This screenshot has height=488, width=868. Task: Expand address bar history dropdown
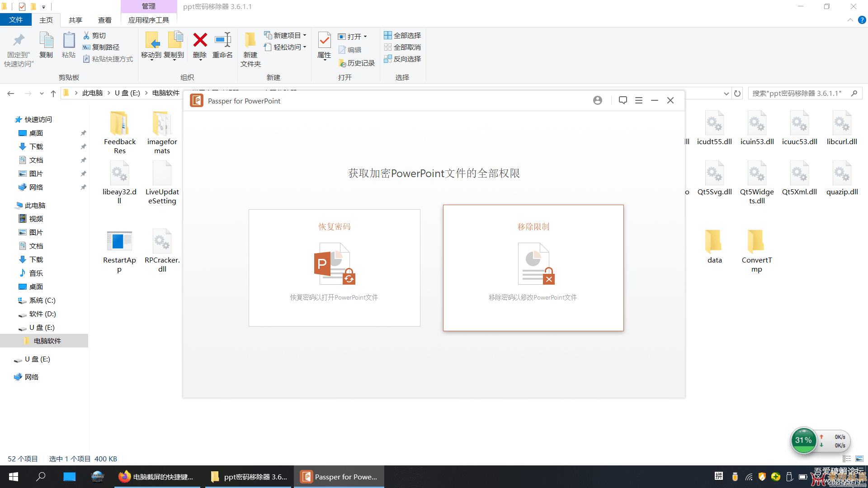coord(726,94)
